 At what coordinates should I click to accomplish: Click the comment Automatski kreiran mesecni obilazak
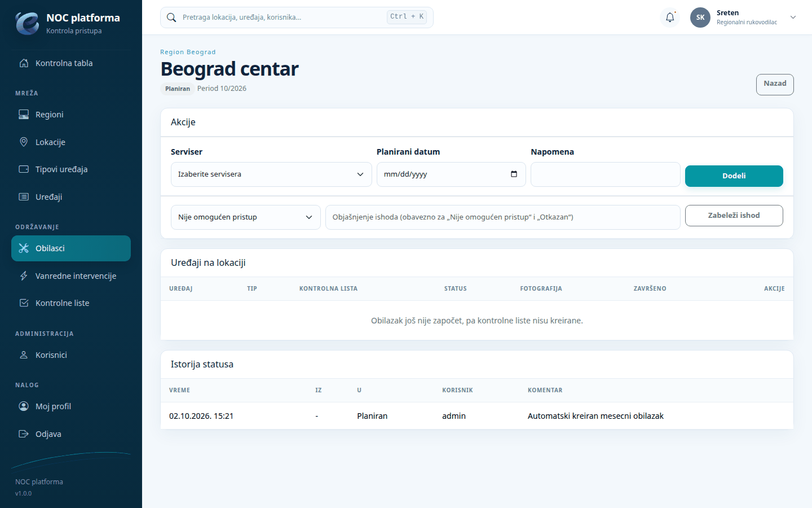[x=595, y=416]
